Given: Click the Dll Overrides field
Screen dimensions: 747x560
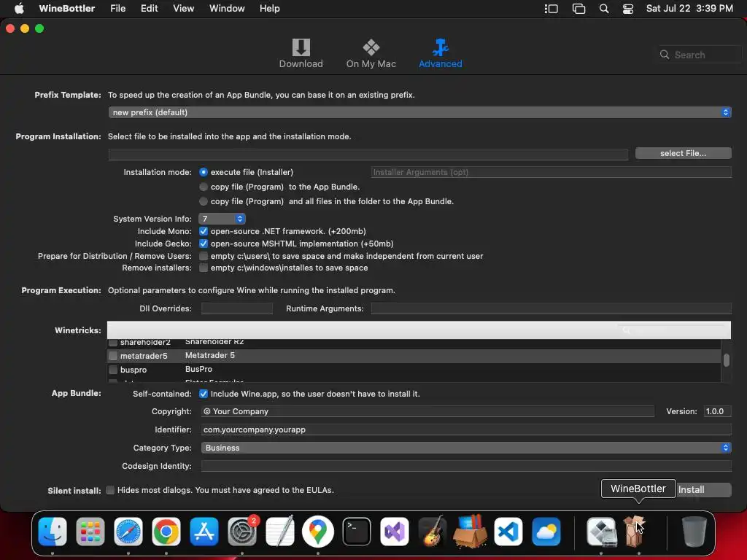Looking at the screenshot, I should (x=237, y=308).
